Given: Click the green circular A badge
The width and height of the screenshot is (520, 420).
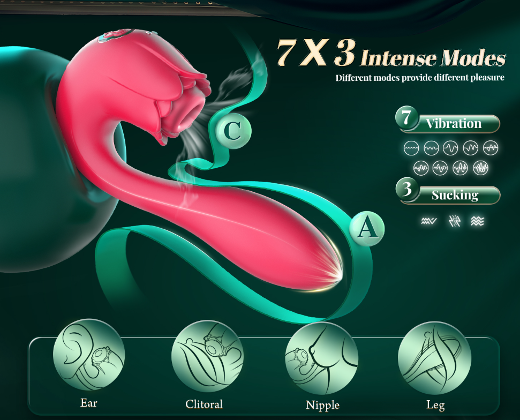Looking at the screenshot, I should [x=367, y=229].
